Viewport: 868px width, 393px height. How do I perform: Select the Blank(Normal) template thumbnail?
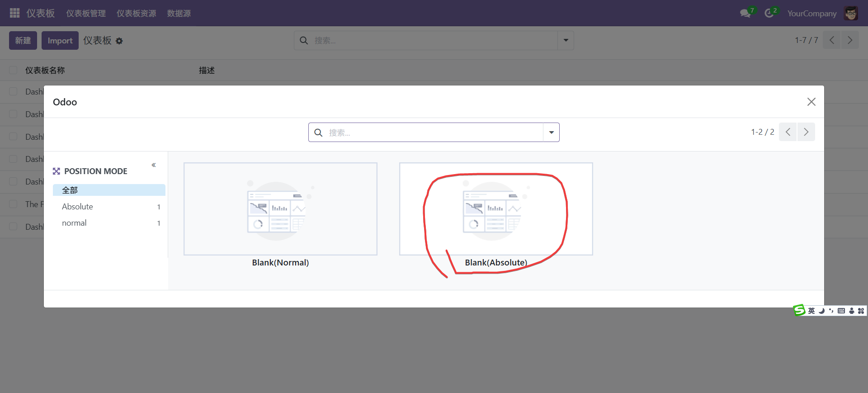pyautogui.click(x=280, y=209)
